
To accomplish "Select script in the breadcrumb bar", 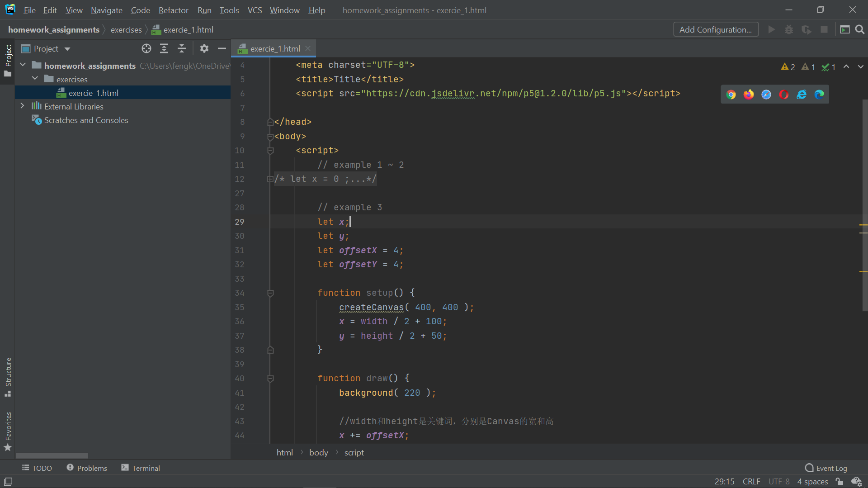I will (354, 452).
